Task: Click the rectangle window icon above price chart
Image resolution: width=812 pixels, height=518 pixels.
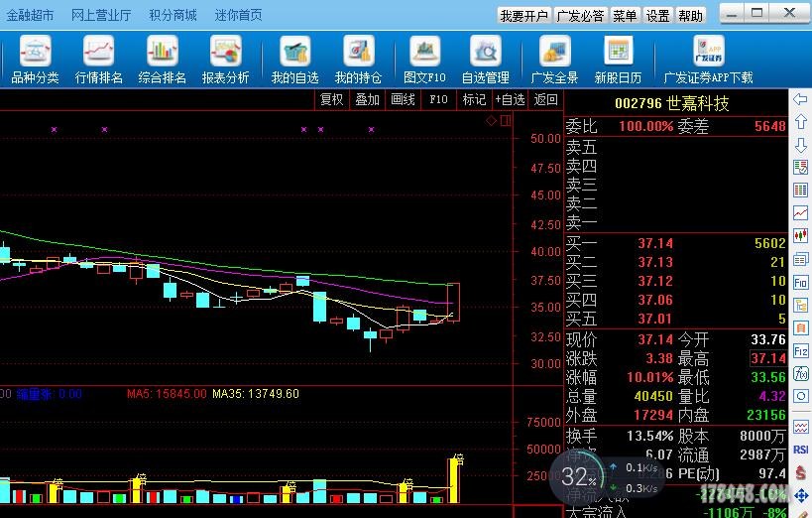Action: tap(506, 121)
